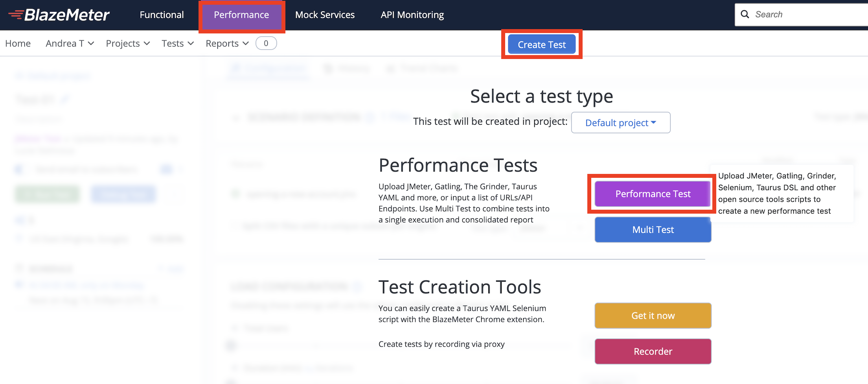The height and width of the screenshot is (384, 868).
Task: Click the 'Create tests by recording via proxy' text
Action: [441, 344]
